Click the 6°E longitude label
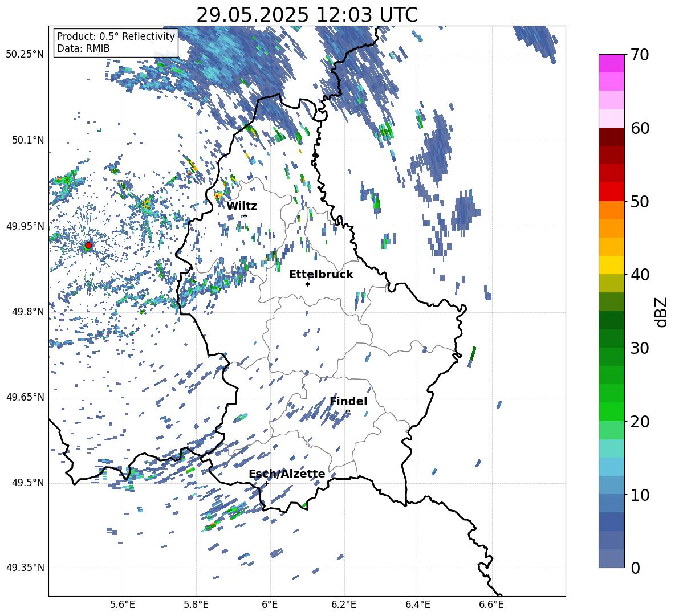This screenshot has height=616, width=675. pos(270,605)
